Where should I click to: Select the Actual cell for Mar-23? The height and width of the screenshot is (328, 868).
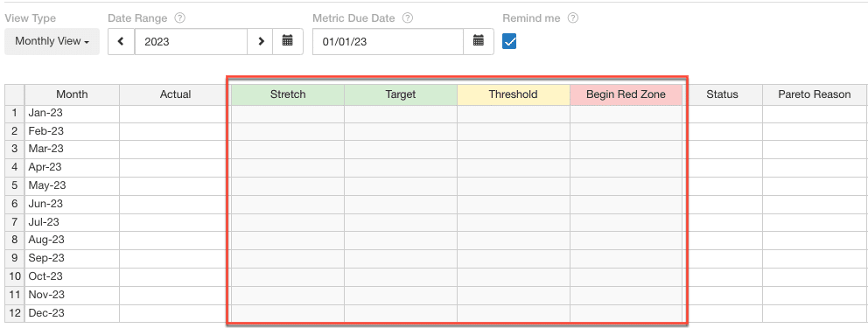coord(175,150)
